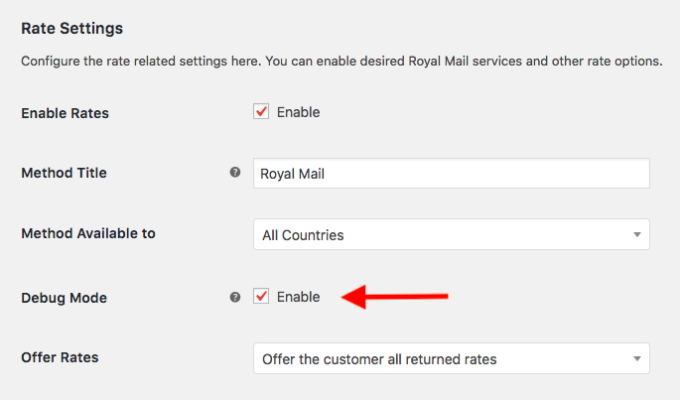This screenshot has height=400, width=680.
Task: Click the Royal Mail text in Method Title field
Action: (292, 174)
